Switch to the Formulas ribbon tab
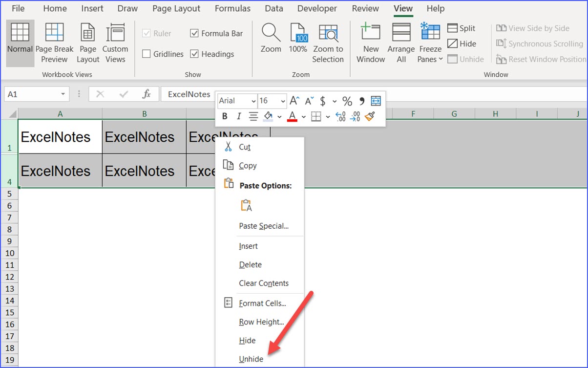The height and width of the screenshot is (368, 588). 232,8
